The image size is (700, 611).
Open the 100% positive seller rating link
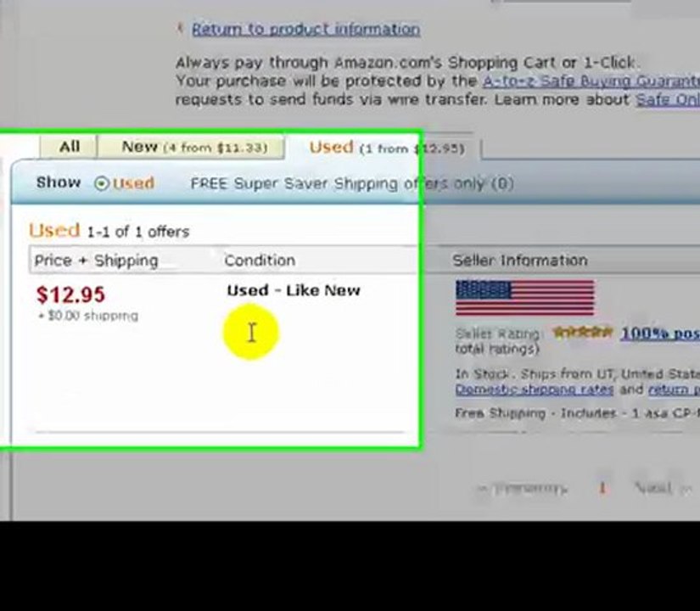tap(660, 334)
